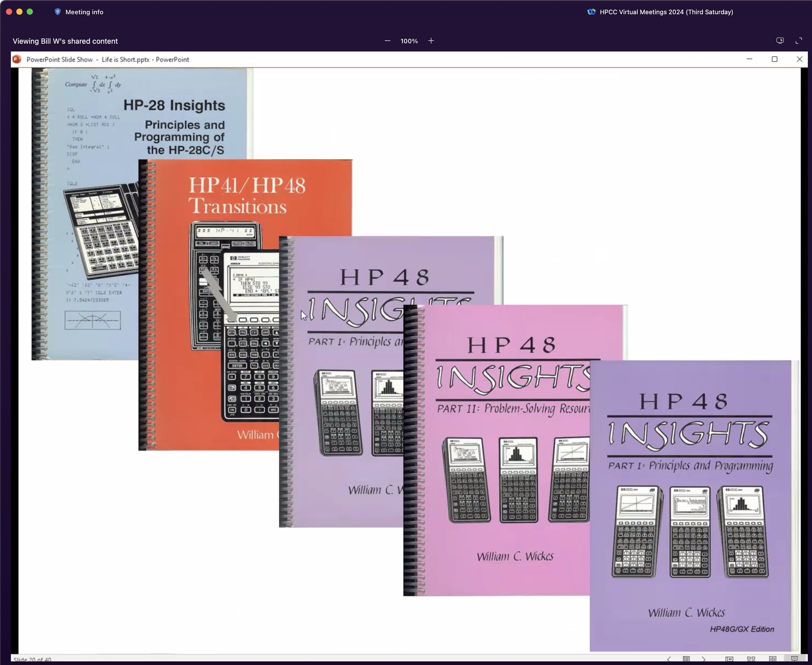The image size is (812, 665).
Task: Open the shared content view options icon
Action: [780, 41]
